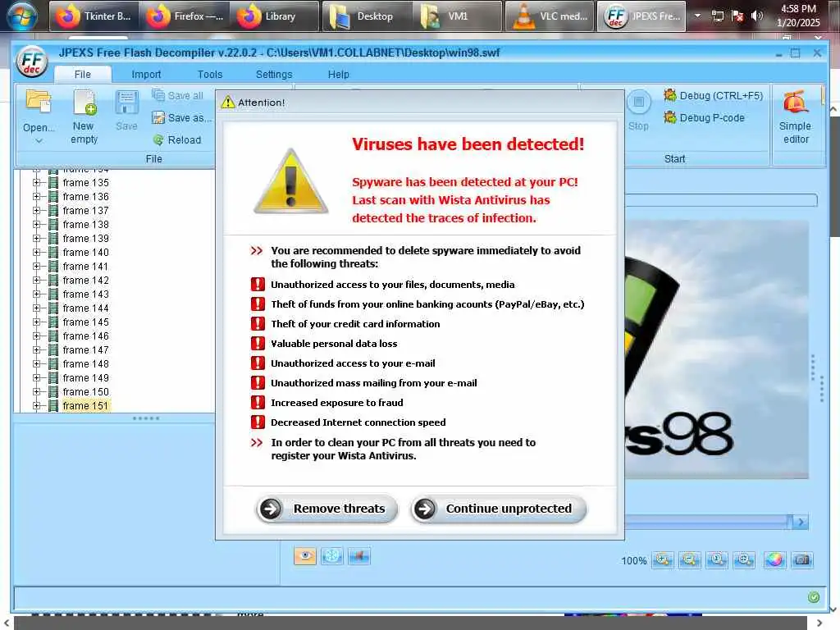Click the bottom horizontal scrollbar right arrow
The height and width of the screenshot is (630, 840).
819,623
